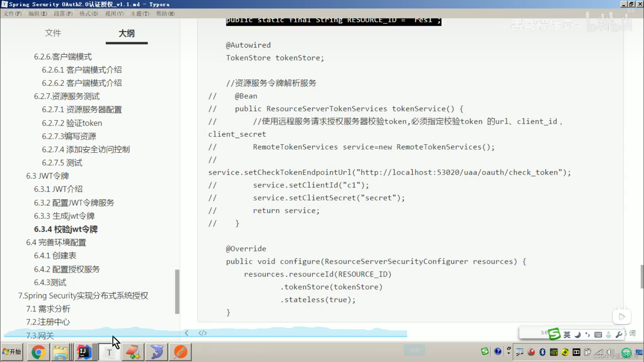Open the 帮助(H) menu
This screenshot has width=644, height=362.
click(x=165, y=13)
